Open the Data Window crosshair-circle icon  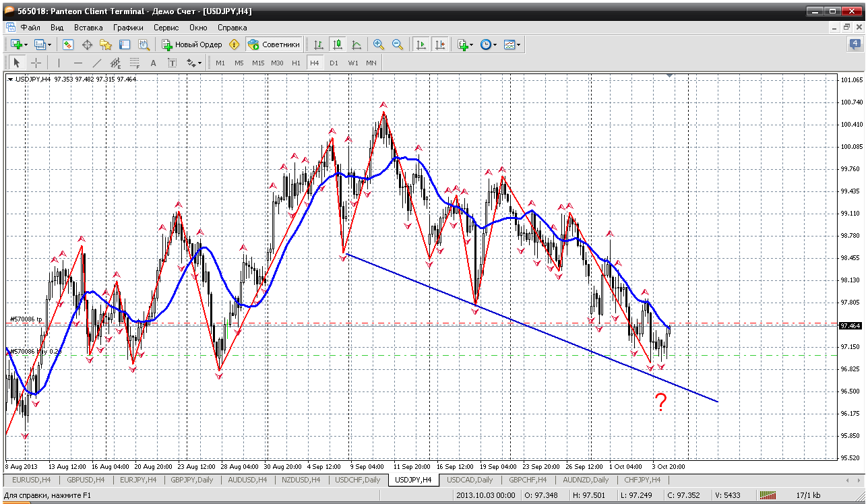point(87,44)
